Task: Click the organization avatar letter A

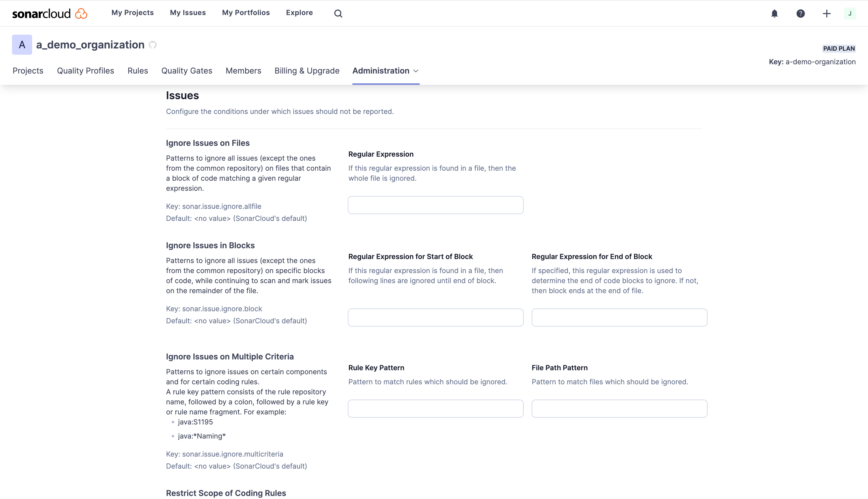Action: (x=22, y=44)
